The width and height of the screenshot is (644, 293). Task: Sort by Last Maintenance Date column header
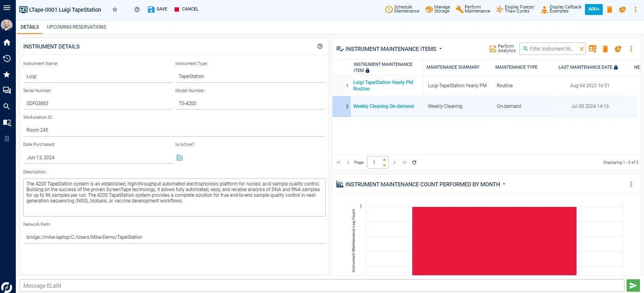585,67
